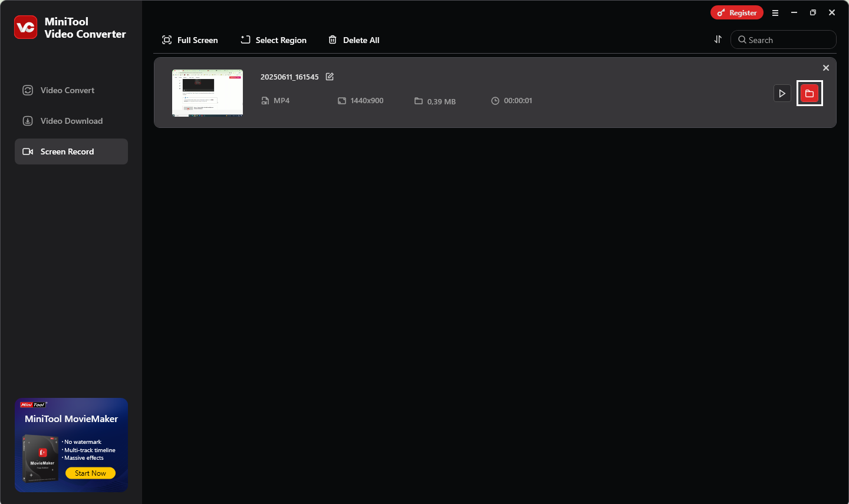The width and height of the screenshot is (849, 504).
Task: Delete All recordings
Action: tap(354, 40)
